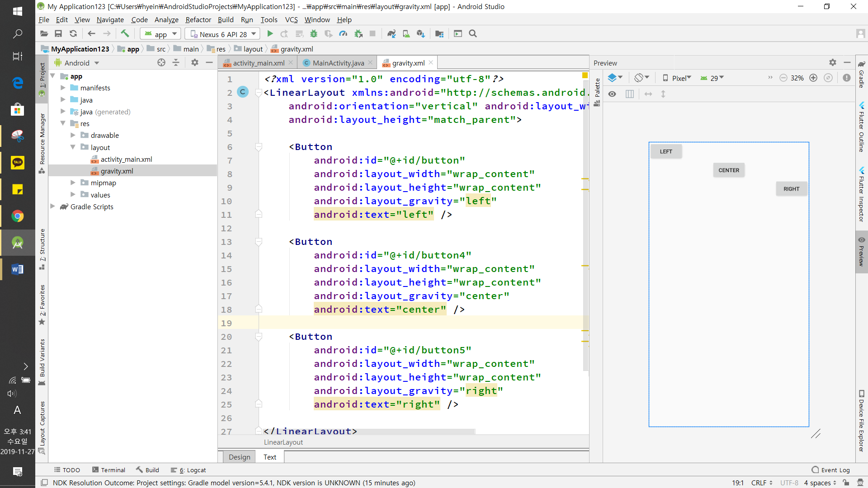Expand the drawable folder in tree
868x488 pixels.
click(x=73, y=135)
